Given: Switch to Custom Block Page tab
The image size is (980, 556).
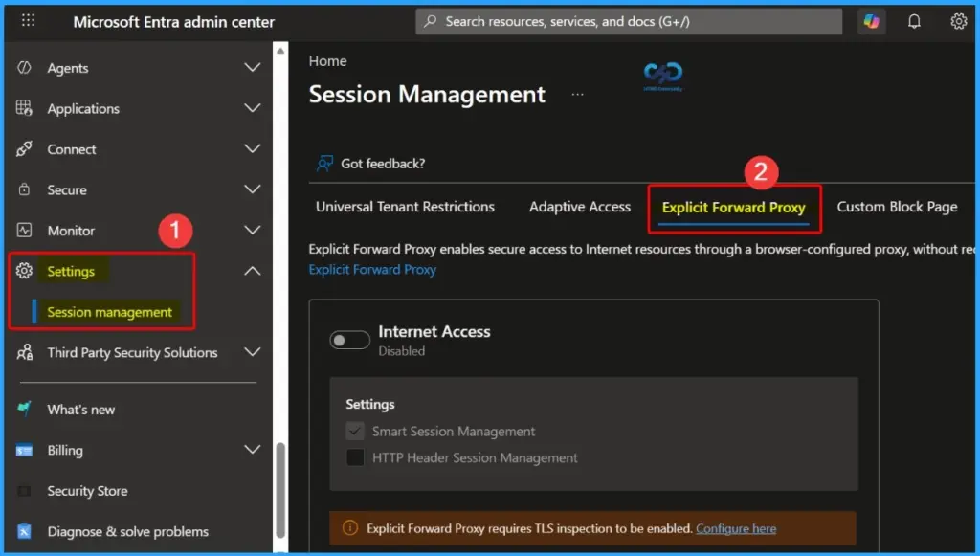Looking at the screenshot, I should coord(897,207).
